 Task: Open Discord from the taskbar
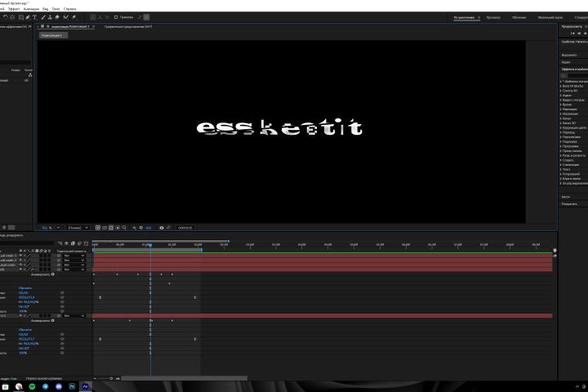click(x=59, y=386)
